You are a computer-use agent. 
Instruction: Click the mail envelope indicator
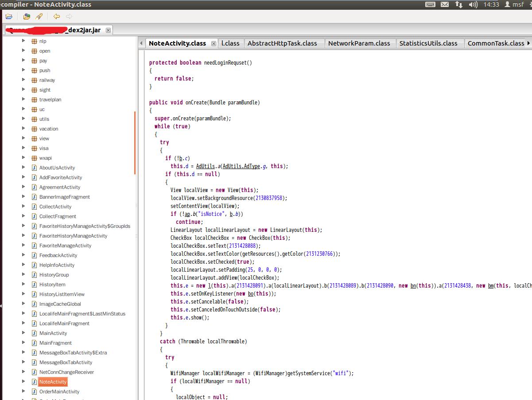click(x=445, y=4)
